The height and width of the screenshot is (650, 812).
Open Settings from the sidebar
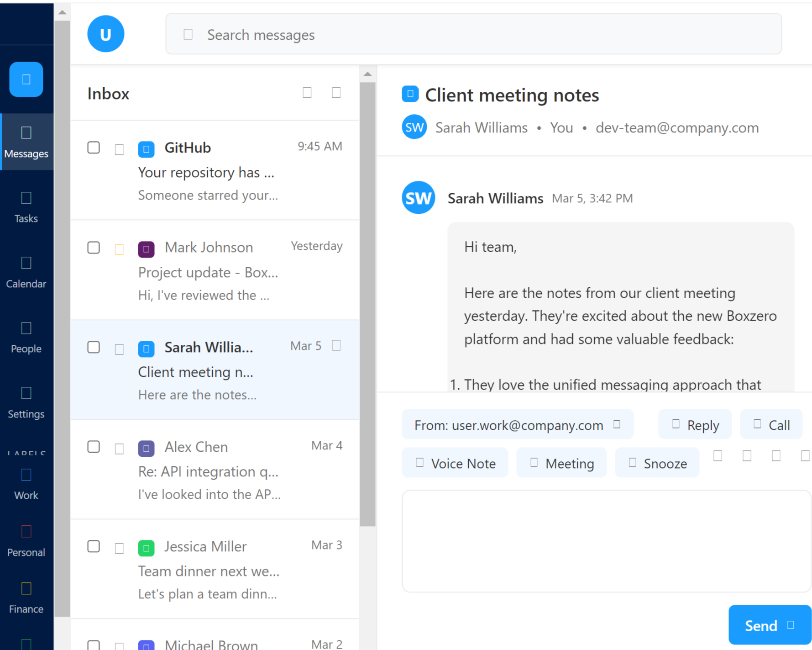coord(26,403)
